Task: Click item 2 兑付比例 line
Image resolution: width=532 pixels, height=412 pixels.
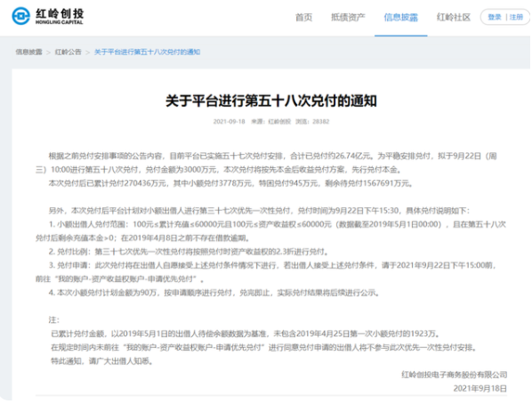Action: 189,252
